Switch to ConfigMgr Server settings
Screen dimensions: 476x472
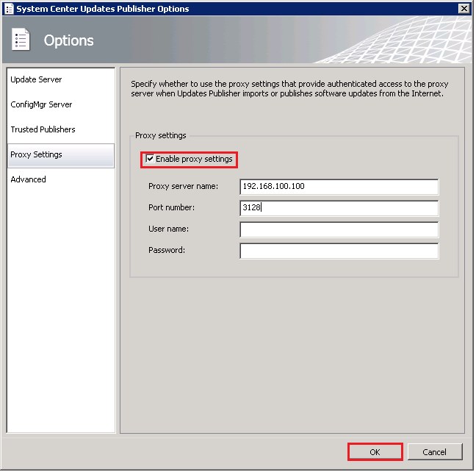coord(41,104)
